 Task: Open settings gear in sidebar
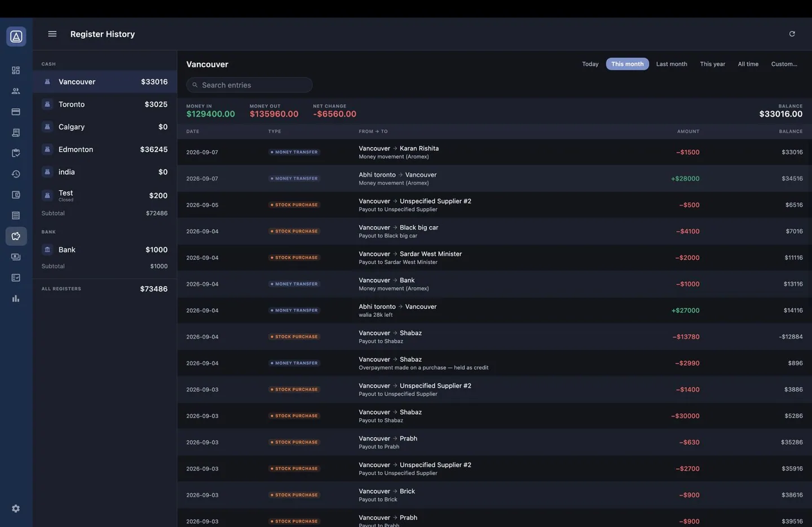pos(16,508)
